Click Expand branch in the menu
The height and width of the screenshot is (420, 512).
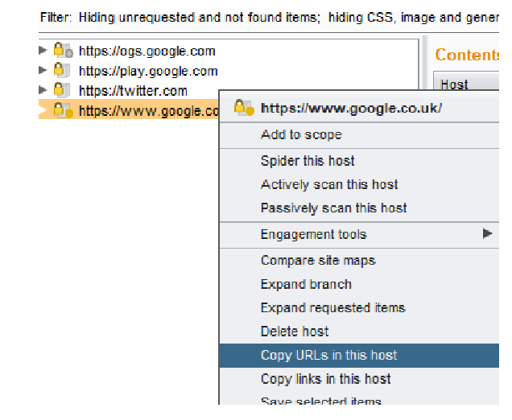306,284
